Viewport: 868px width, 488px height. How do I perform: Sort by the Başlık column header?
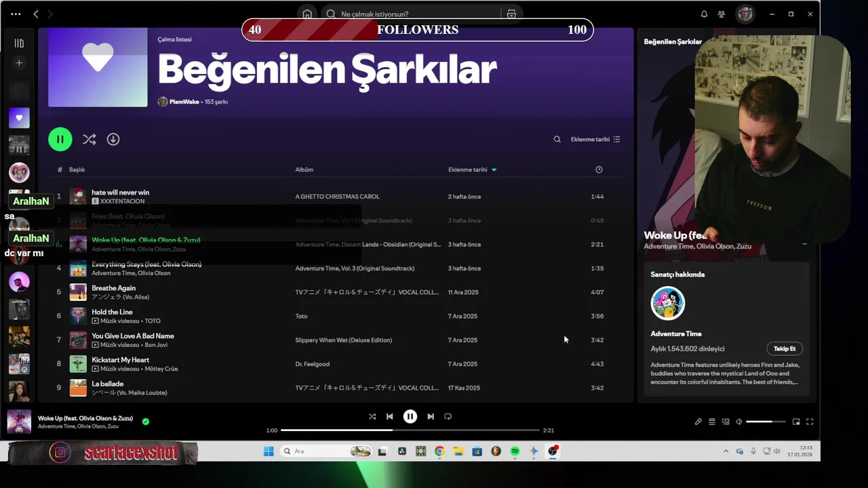point(77,169)
